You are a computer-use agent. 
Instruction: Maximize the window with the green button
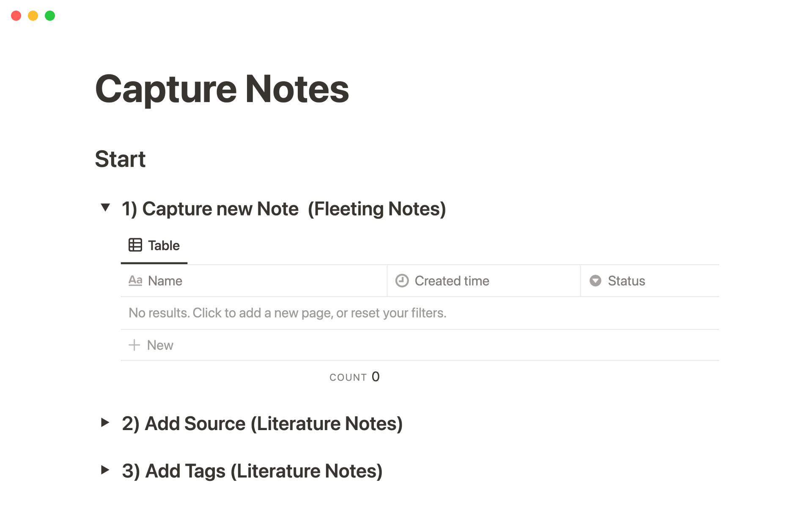pyautogui.click(x=50, y=16)
